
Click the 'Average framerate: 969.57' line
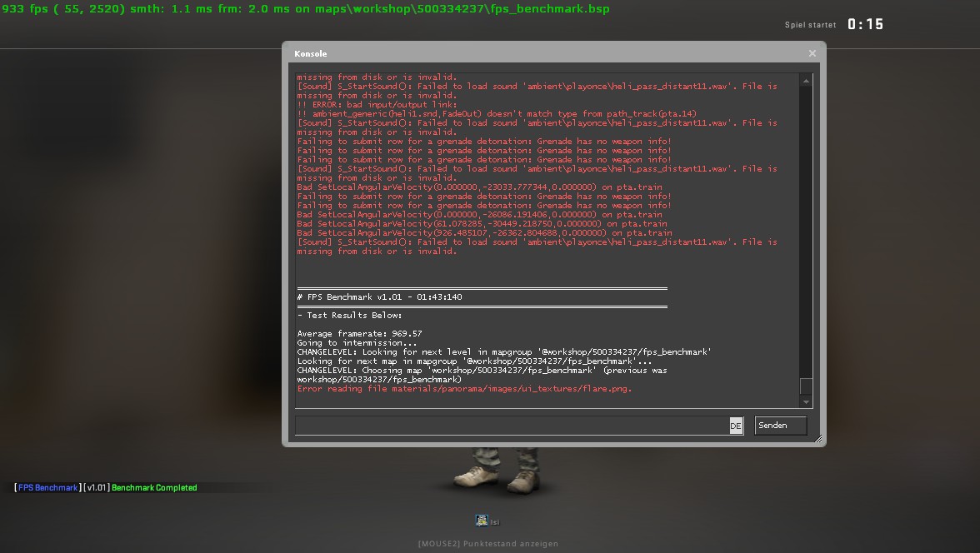coord(359,334)
